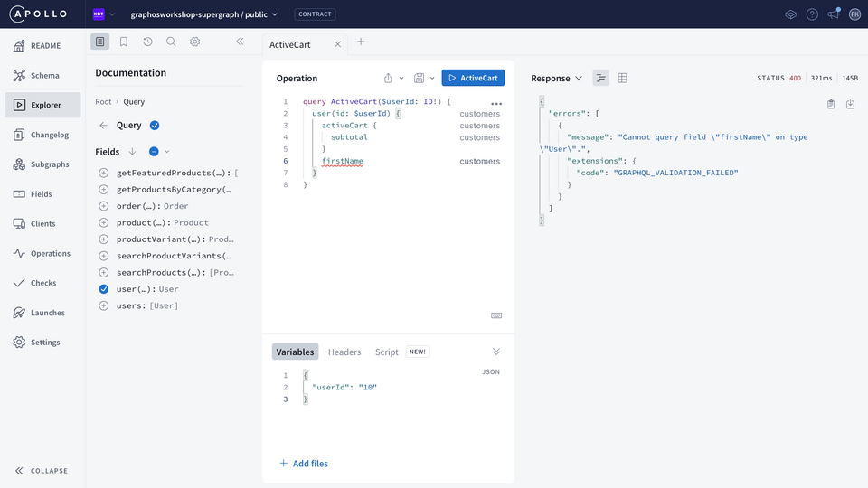Close the ActiveCart tab
The height and width of the screenshot is (488, 868).
click(337, 45)
